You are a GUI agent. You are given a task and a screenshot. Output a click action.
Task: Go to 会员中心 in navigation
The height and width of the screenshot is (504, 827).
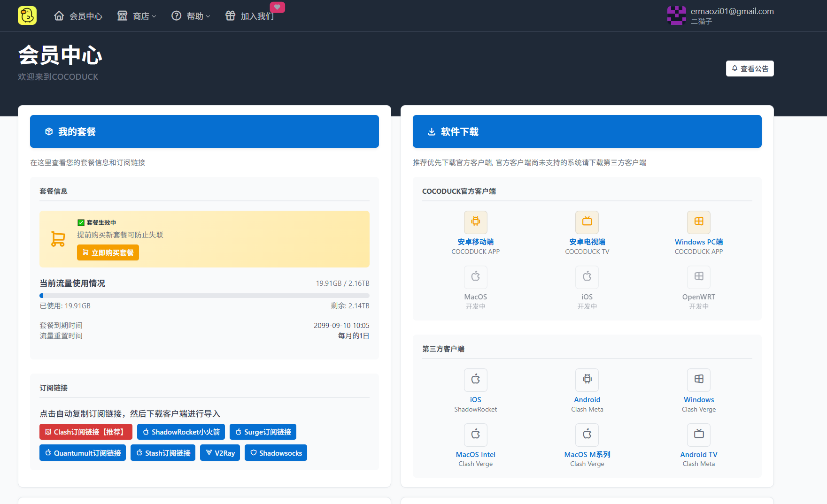[x=78, y=16]
